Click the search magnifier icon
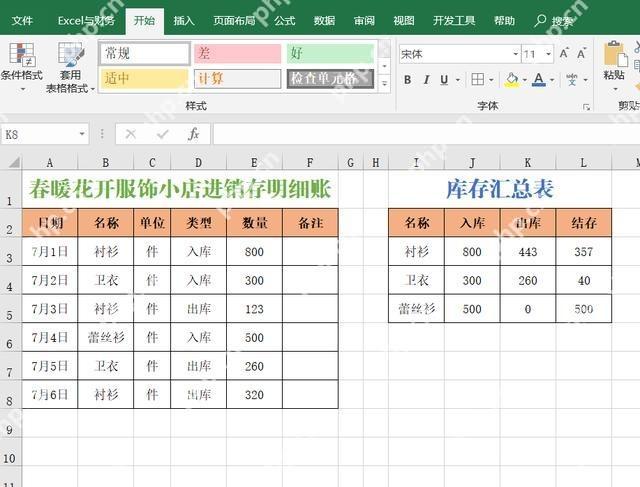 click(x=540, y=20)
